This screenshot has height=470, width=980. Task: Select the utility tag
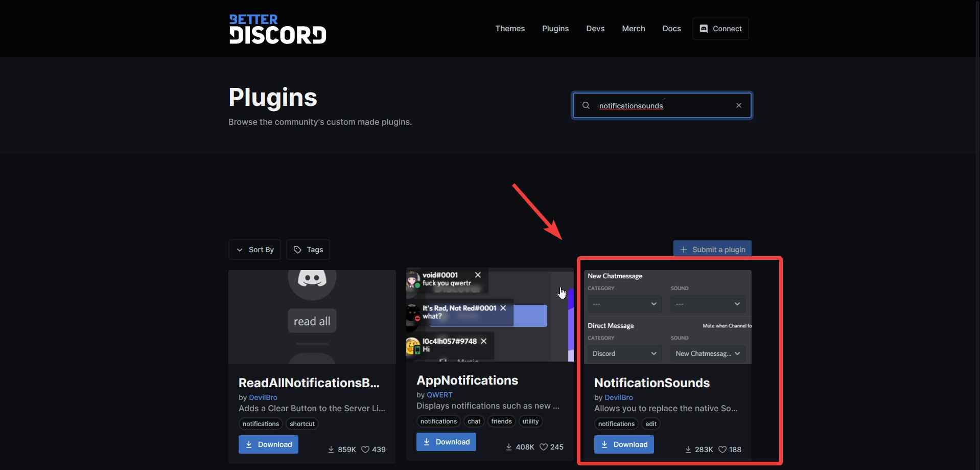point(530,421)
